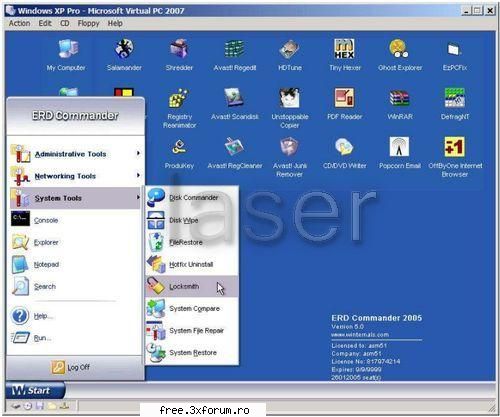Select the WinRAR desktop icon
This screenshot has height=417, width=500.
(x=400, y=104)
